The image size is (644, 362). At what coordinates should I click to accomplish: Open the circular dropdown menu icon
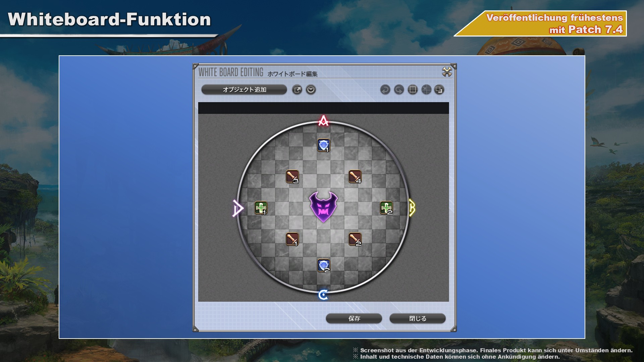tap(311, 89)
